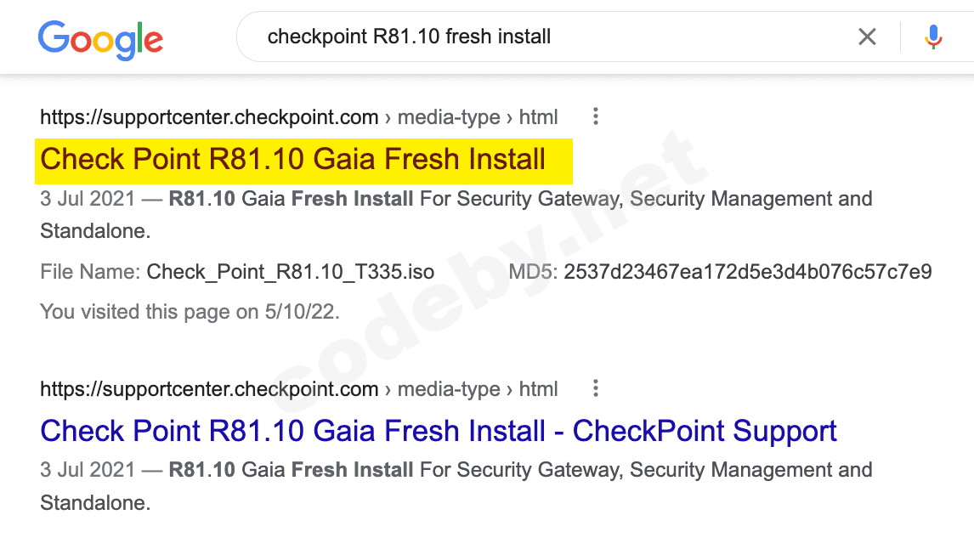The image size is (974, 560).
Task: Open the first result's three-dot options menu
Action: pyautogui.click(x=596, y=116)
